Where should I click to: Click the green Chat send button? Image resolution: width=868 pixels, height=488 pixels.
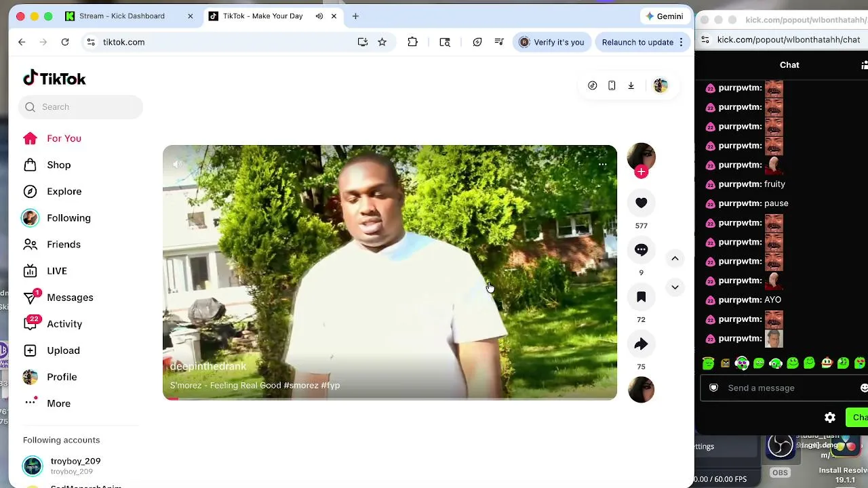[x=859, y=418]
